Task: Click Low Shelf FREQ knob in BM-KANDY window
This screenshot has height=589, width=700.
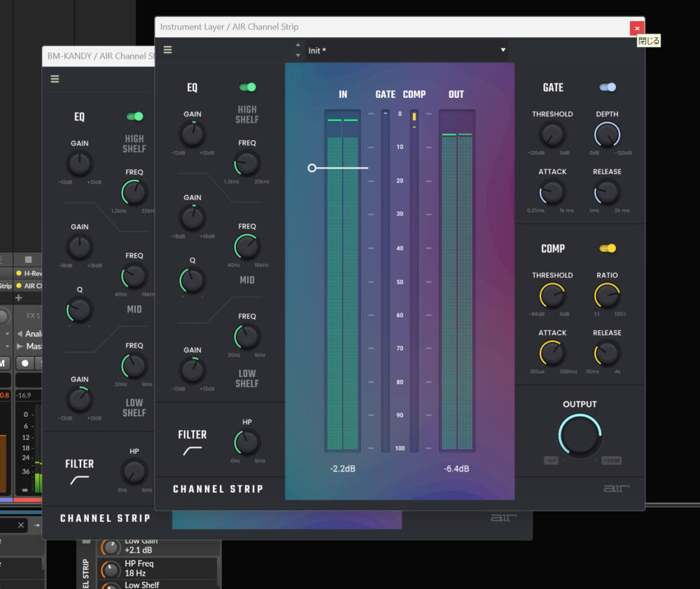Action: [134, 366]
